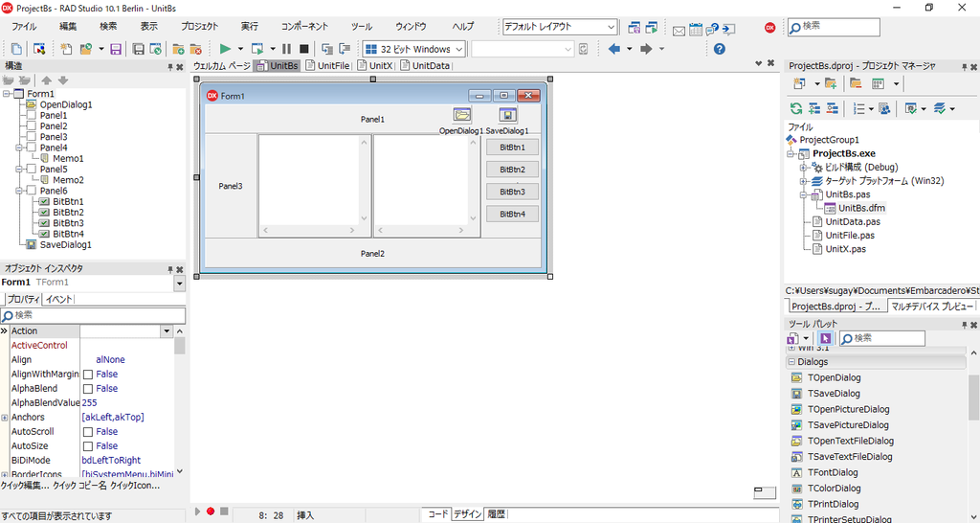This screenshot has height=523, width=980.
Task: Click selection cursor icon in Tool Palette
Action: click(825, 338)
